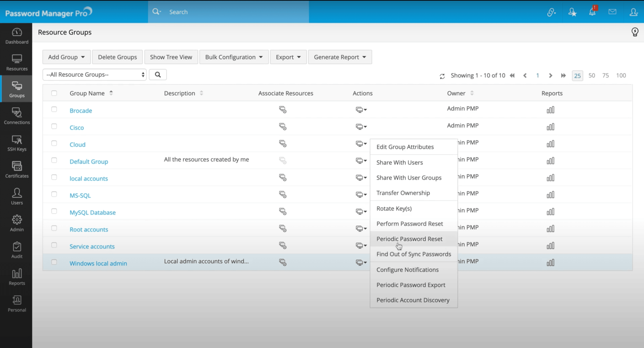Select Periodic Password Reset menu item

click(414, 239)
